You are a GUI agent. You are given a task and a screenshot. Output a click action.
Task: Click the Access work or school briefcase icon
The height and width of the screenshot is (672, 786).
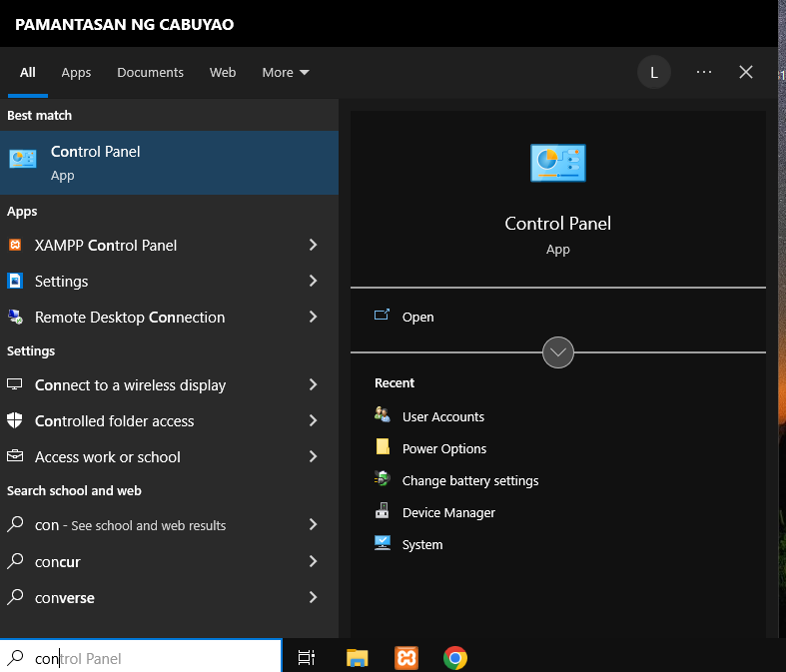point(15,456)
